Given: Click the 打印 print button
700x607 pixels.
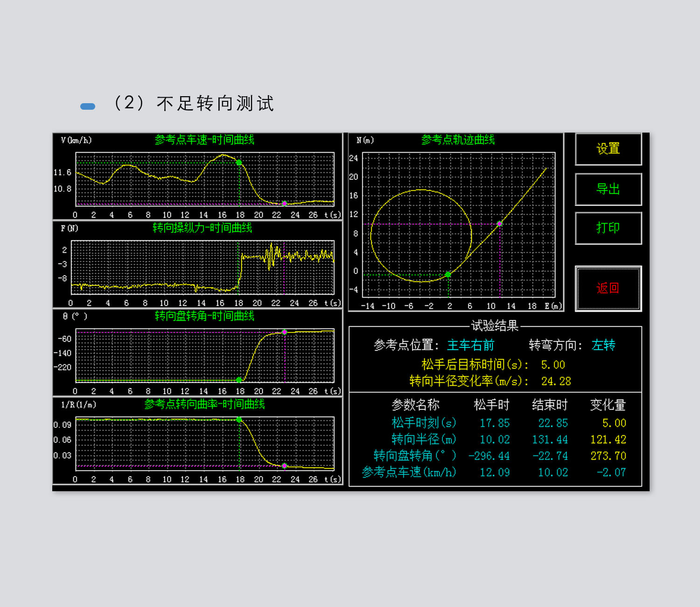Looking at the screenshot, I should click(608, 228).
